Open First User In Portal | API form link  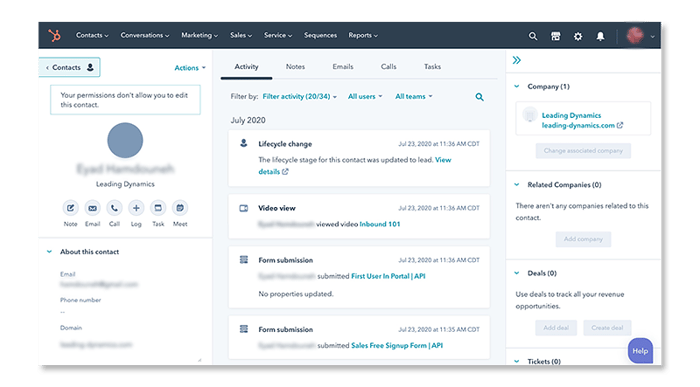pyautogui.click(x=388, y=276)
